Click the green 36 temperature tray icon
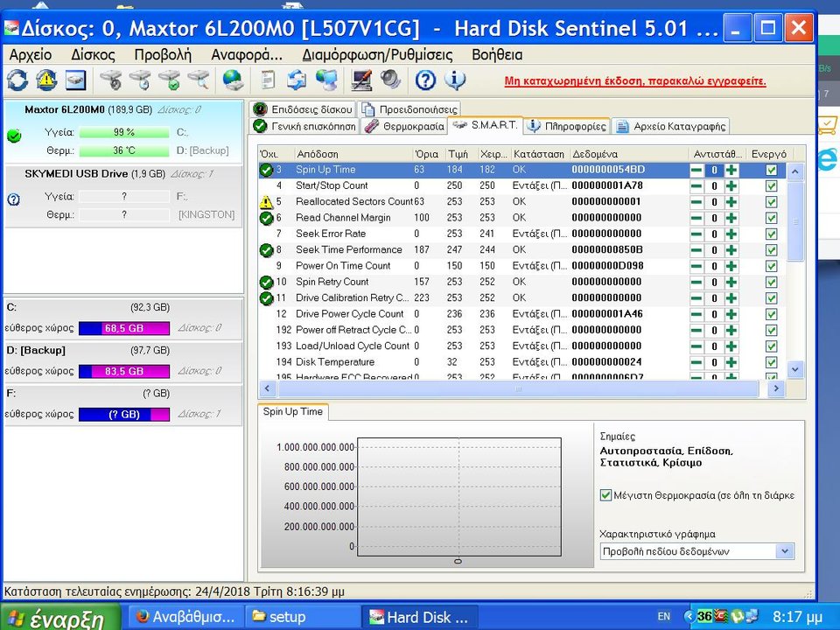The image size is (840, 630). pyautogui.click(x=704, y=616)
